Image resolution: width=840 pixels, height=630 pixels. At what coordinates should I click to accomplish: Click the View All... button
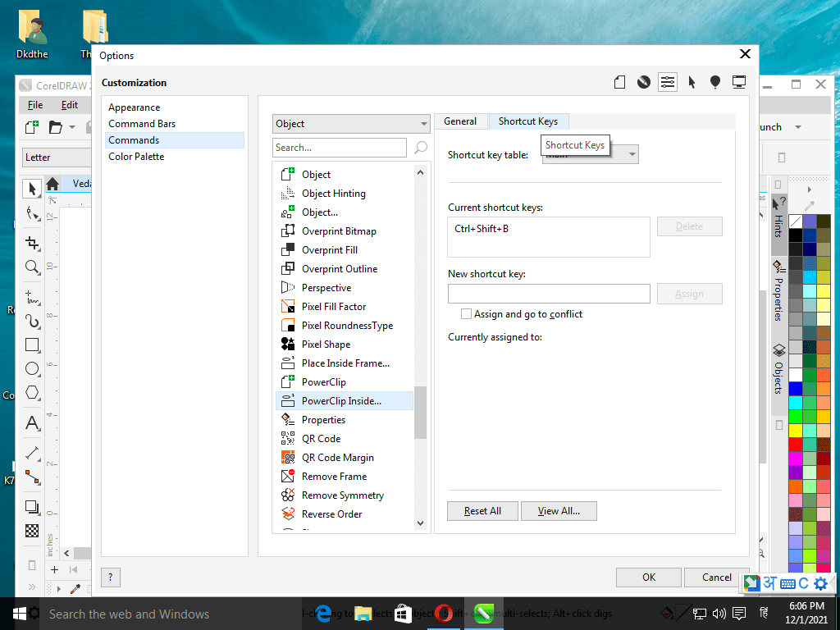(559, 511)
